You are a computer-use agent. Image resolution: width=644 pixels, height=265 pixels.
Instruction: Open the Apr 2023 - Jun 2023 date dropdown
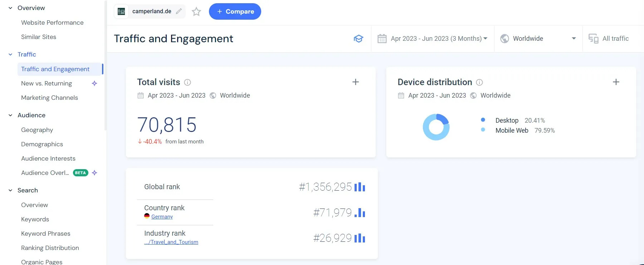(432, 39)
